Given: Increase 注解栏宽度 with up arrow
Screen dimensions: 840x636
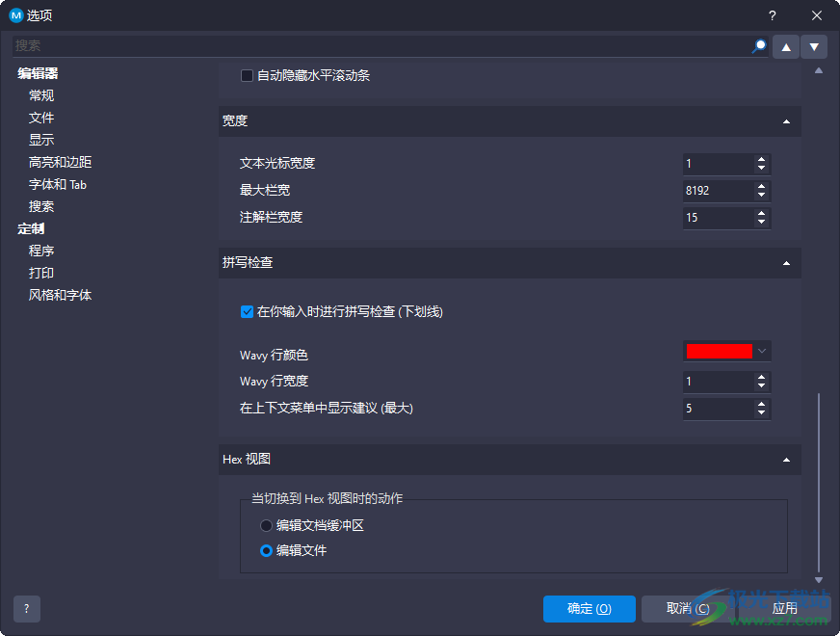Looking at the screenshot, I should (761, 213).
